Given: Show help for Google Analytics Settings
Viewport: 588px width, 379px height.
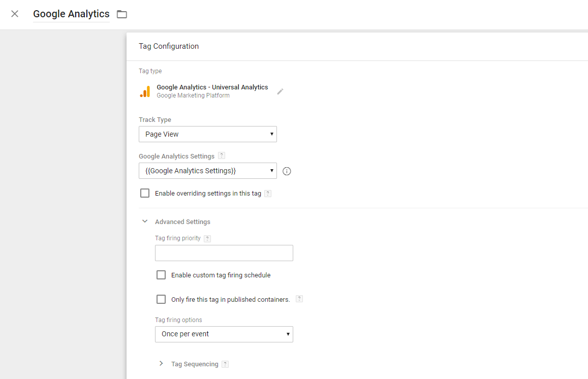Looking at the screenshot, I should point(222,155).
